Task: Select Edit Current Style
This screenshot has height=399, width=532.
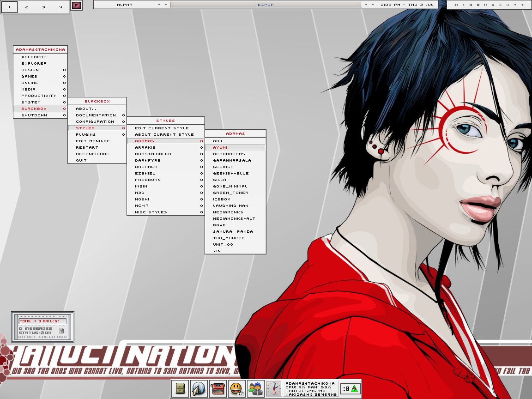Action: click(166, 128)
